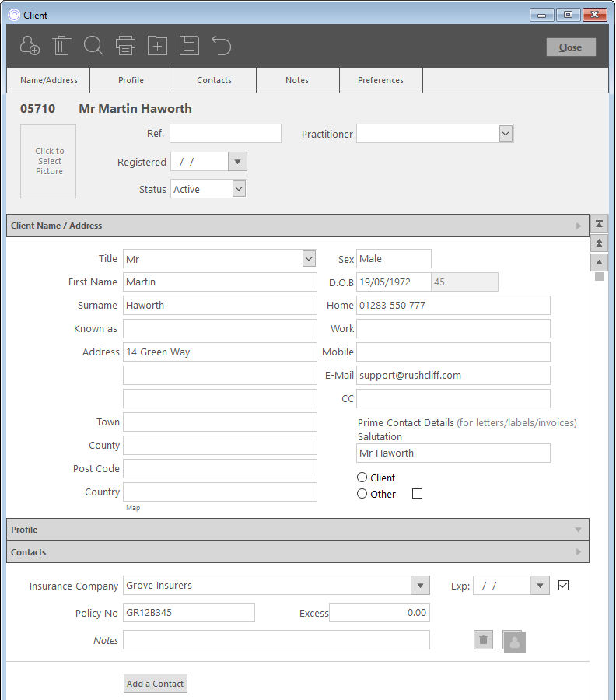Delete the insurance contact trash icon
This screenshot has height=700, width=616.
tap(483, 640)
